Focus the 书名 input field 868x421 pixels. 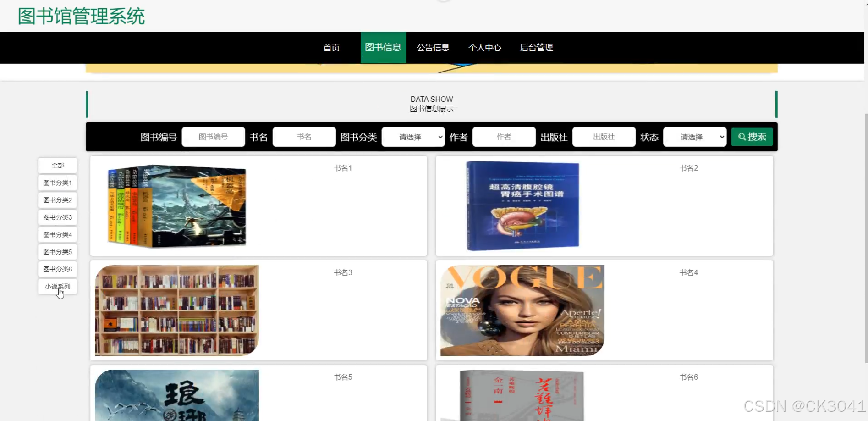coord(304,137)
